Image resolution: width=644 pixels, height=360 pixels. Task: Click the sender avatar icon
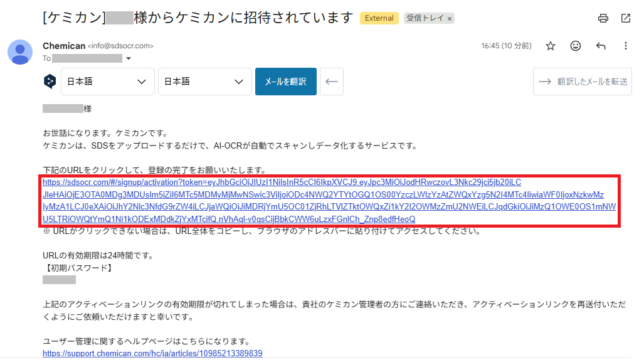pos(20,52)
